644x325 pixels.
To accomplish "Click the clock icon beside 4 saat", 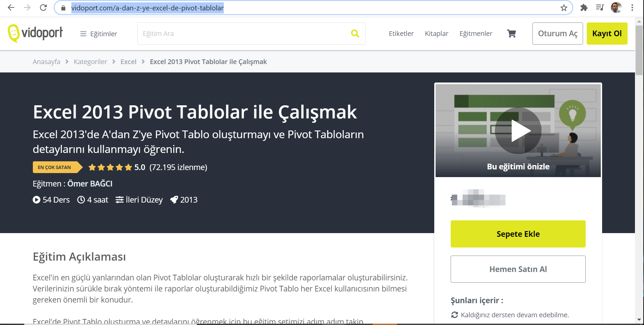I will 81,200.
